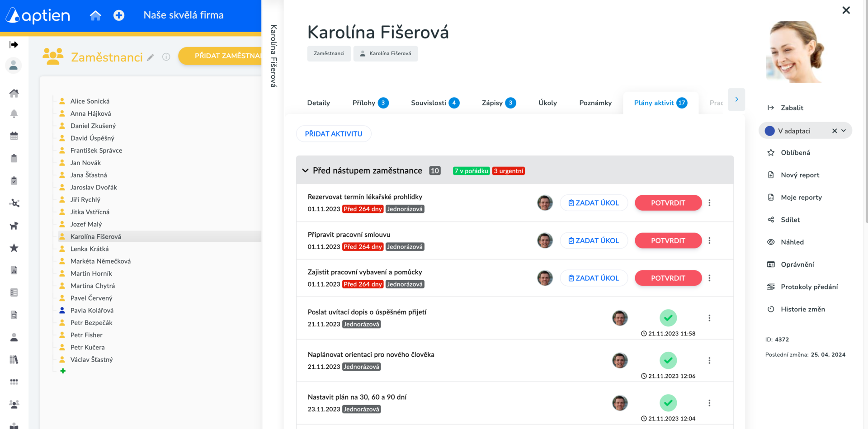The image size is (868, 429).
Task: Open more options for Připravit pracovní smlouvu
Action: [709, 240]
